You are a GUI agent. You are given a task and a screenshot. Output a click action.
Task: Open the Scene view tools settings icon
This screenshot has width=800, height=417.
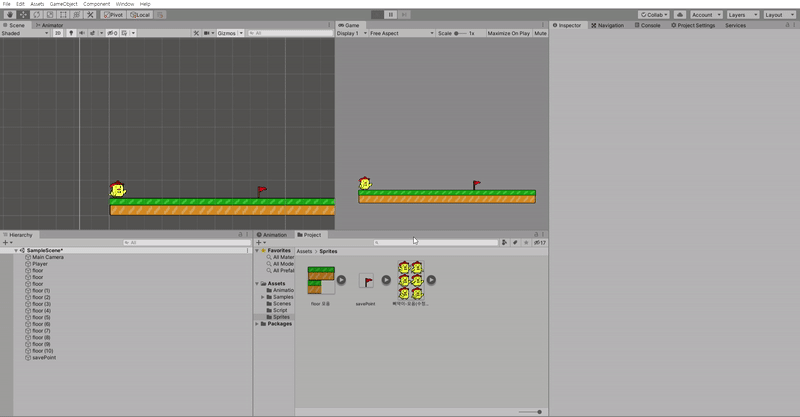pyautogui.click(x=196, y=33)
